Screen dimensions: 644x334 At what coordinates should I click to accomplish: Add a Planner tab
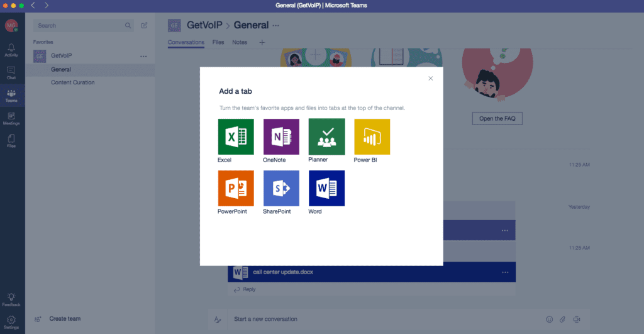[326, 136]
